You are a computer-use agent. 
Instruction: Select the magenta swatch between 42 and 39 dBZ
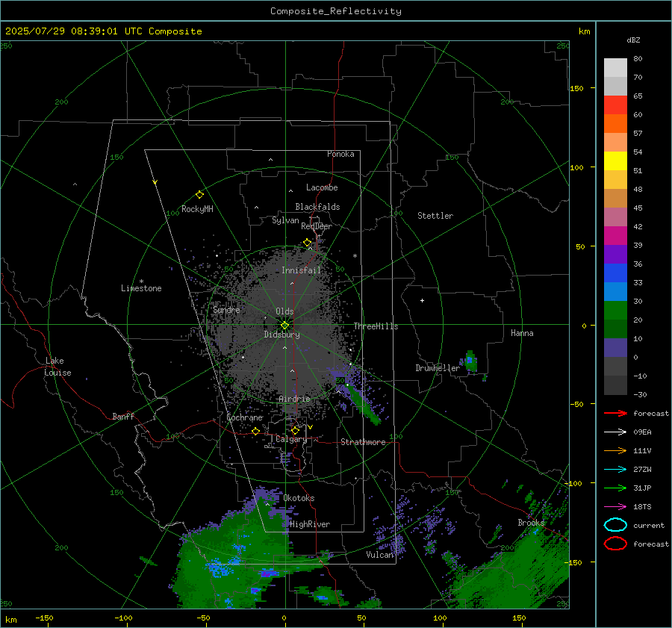[x=615, y=236]
